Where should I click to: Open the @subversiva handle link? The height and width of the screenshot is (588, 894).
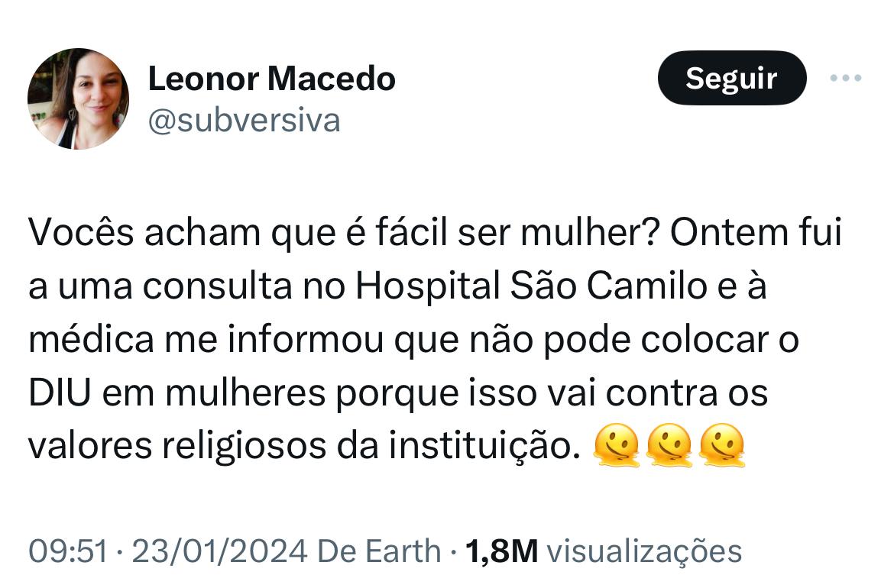(244, 121)
